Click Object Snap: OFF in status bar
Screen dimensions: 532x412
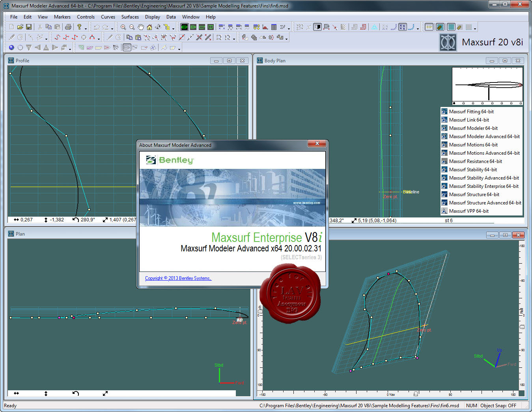tap(498, 406)
